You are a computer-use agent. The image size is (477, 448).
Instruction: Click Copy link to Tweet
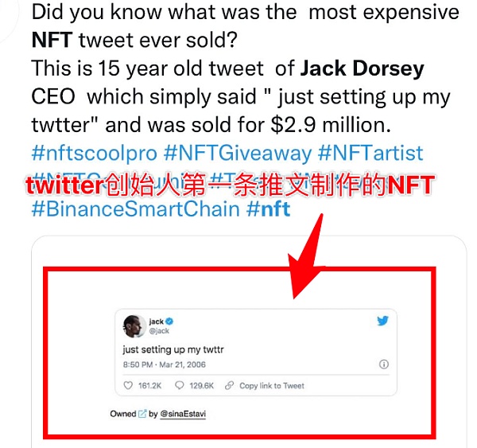coord(272,386)
